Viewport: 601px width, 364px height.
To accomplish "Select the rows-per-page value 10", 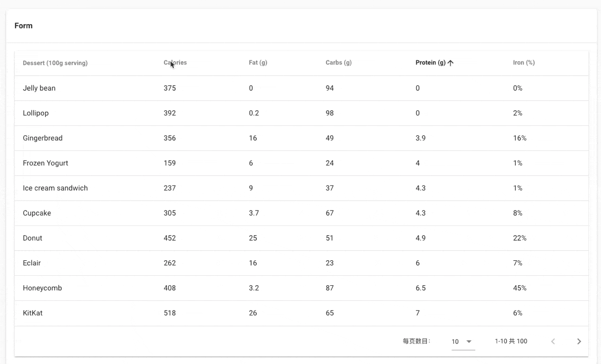I will click(x=455, y=341).
